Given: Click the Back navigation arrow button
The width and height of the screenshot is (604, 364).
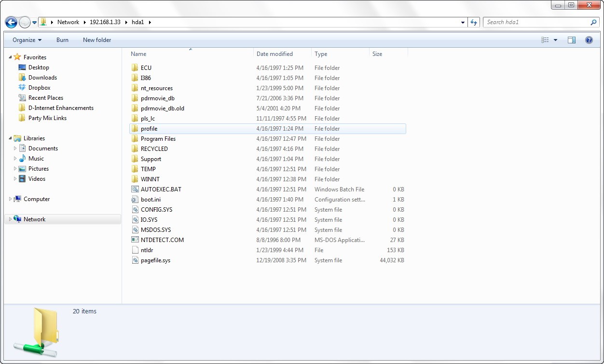Looking at the screenshot, I should pyautogui.click(x=11, y=22).
